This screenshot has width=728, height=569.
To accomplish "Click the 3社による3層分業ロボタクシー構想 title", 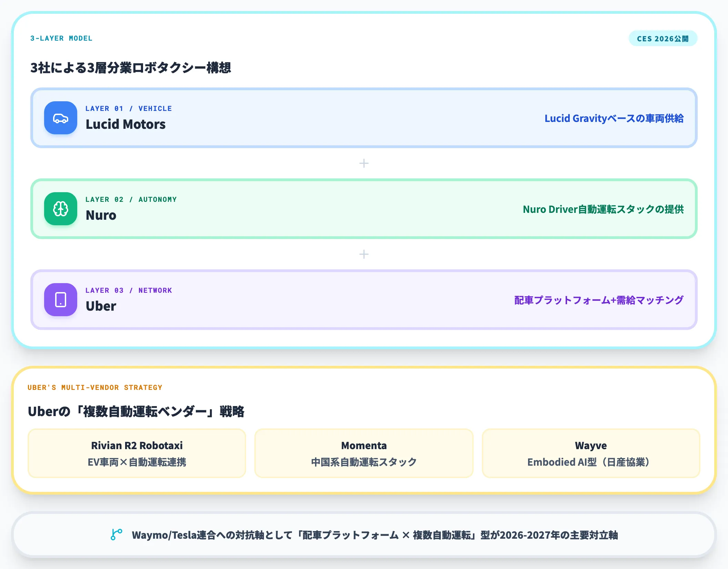I will coord(131,68).
